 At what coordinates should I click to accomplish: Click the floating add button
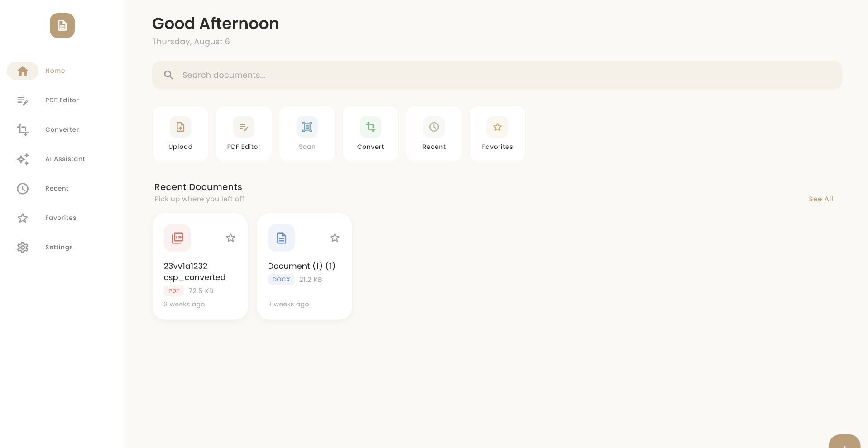(844, 441)
